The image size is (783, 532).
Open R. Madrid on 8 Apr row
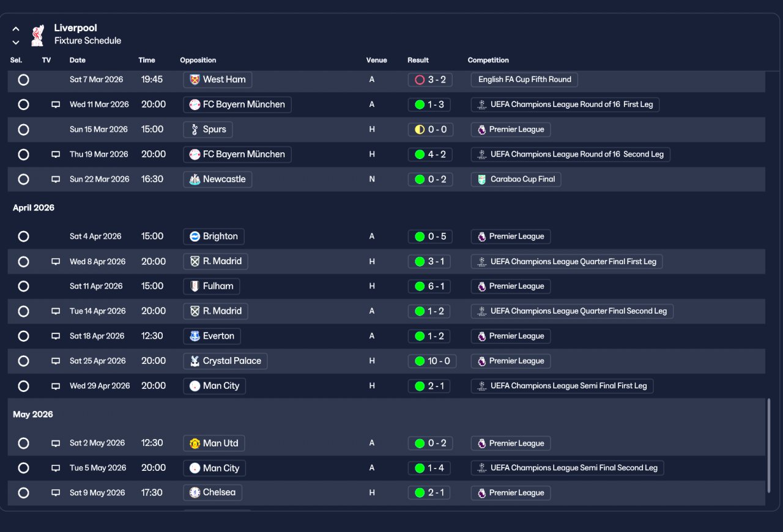coord(215,261)
